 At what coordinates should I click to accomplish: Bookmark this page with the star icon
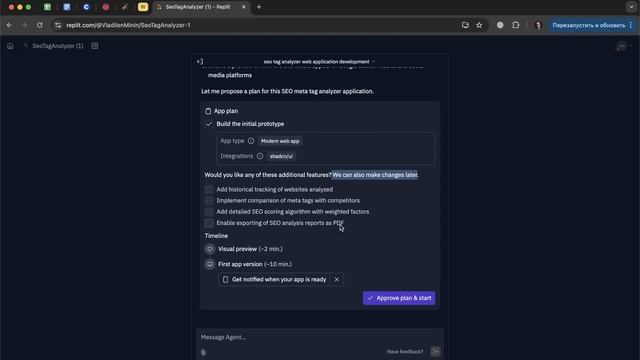point(479,25)
